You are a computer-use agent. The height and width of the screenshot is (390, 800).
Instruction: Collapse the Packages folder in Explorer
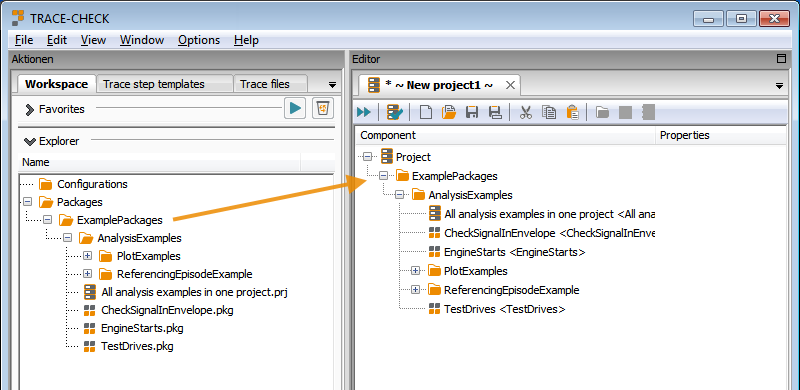click(28, 202)
